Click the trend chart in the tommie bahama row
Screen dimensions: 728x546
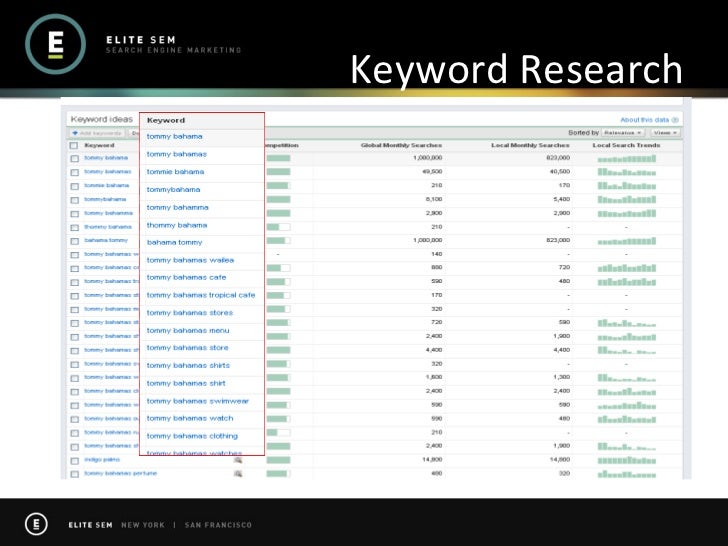[x=627, y=186]
